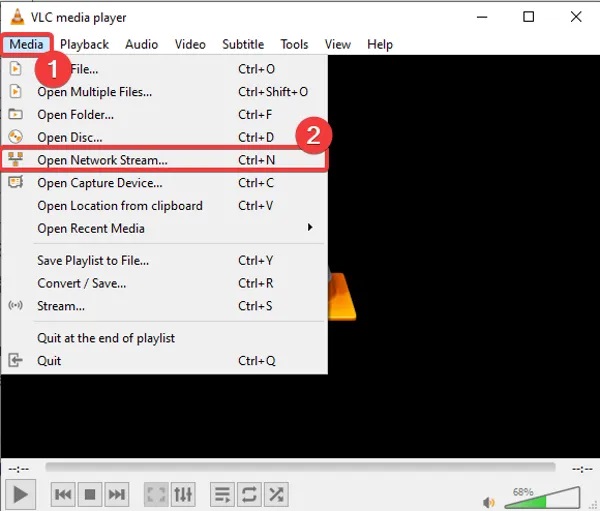This screenshot has height=511, width=600.
Task: Click the Open File icon in the menu
Action: (15, 69)
